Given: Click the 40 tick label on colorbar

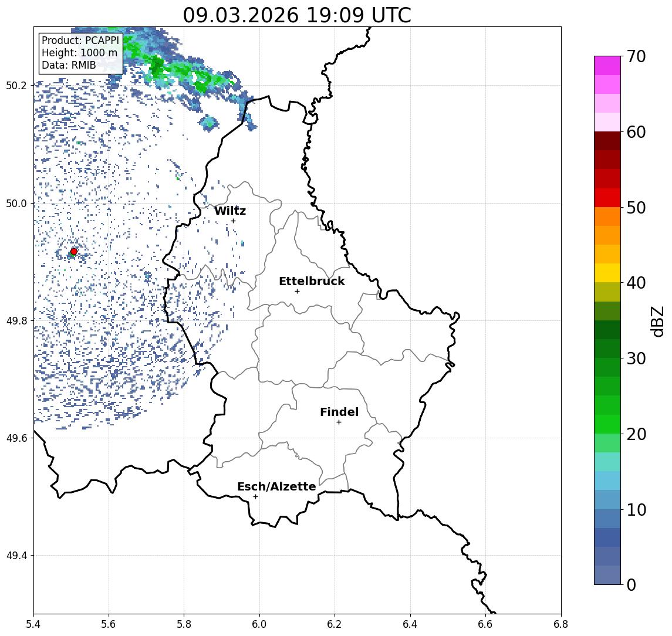Looking at the screenshot, I should coord(636,283).
